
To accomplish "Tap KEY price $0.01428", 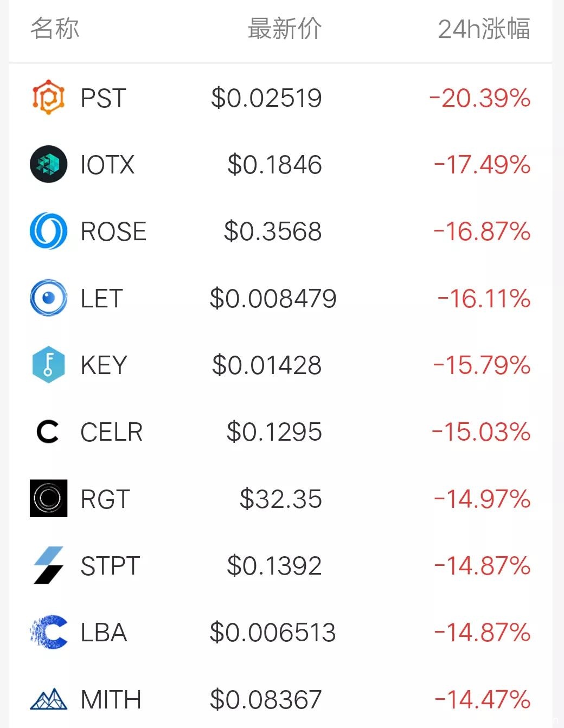I will point(266,365).
